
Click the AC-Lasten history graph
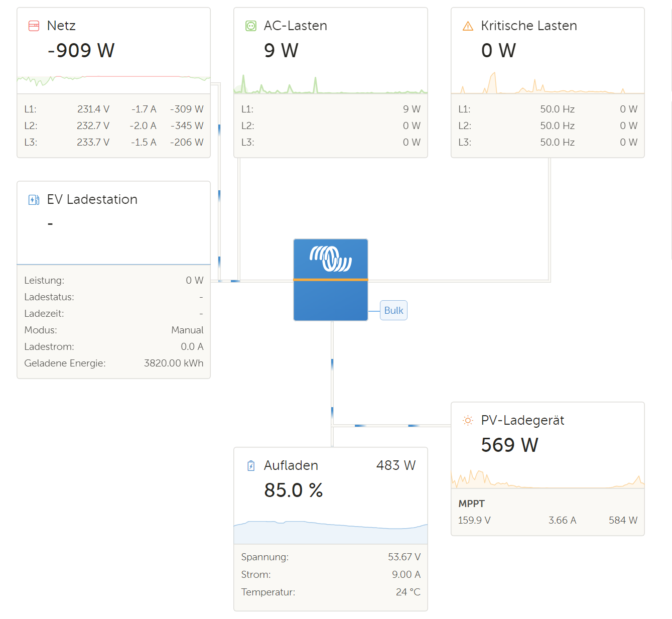[331, 83]
